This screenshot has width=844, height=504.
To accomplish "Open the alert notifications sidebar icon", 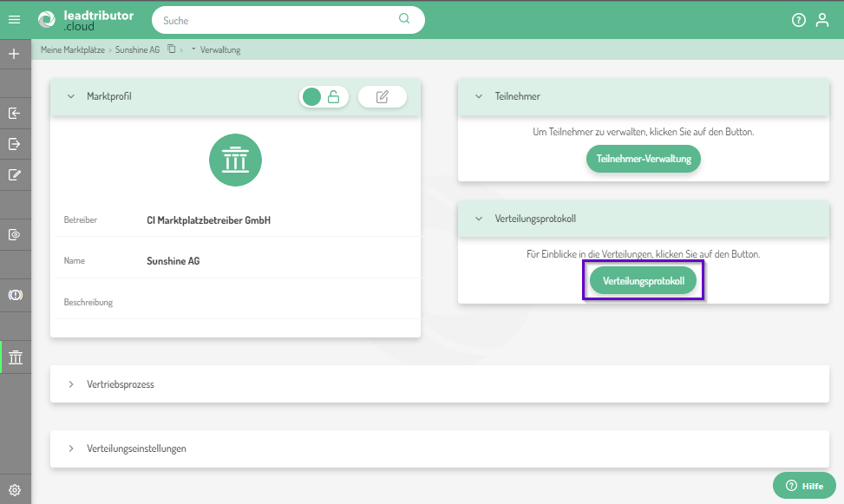I will coord(14,295).
